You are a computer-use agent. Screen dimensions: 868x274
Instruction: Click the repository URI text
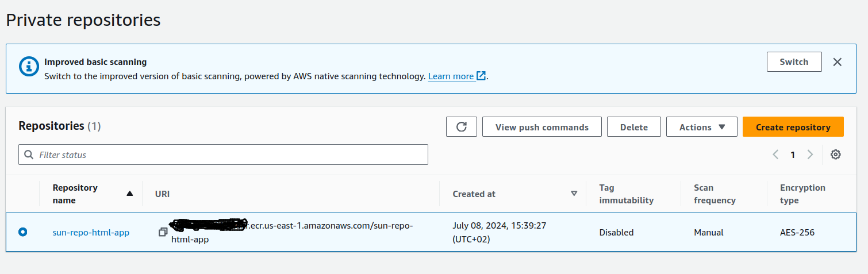tap(292, 232)
